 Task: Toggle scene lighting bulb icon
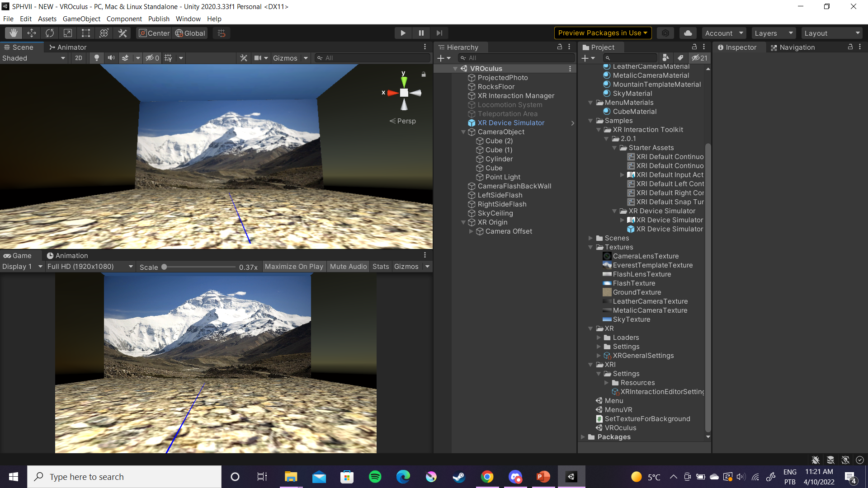point(96,58)
